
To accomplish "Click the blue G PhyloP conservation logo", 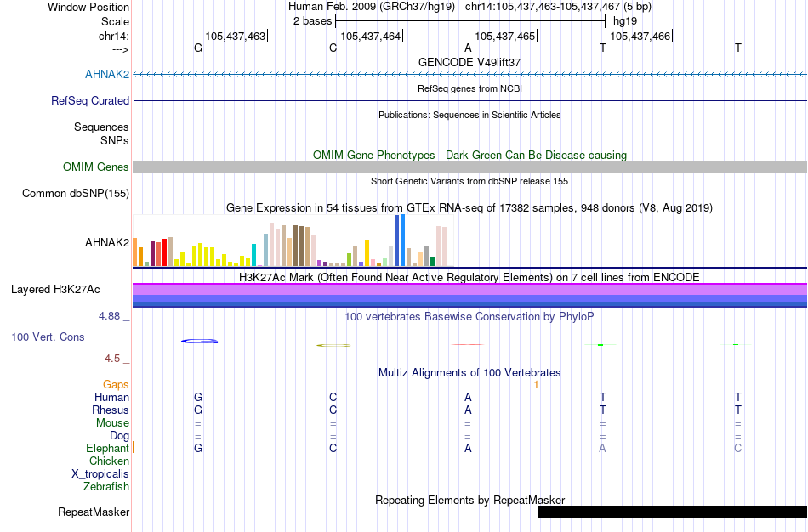I will 199,341.
